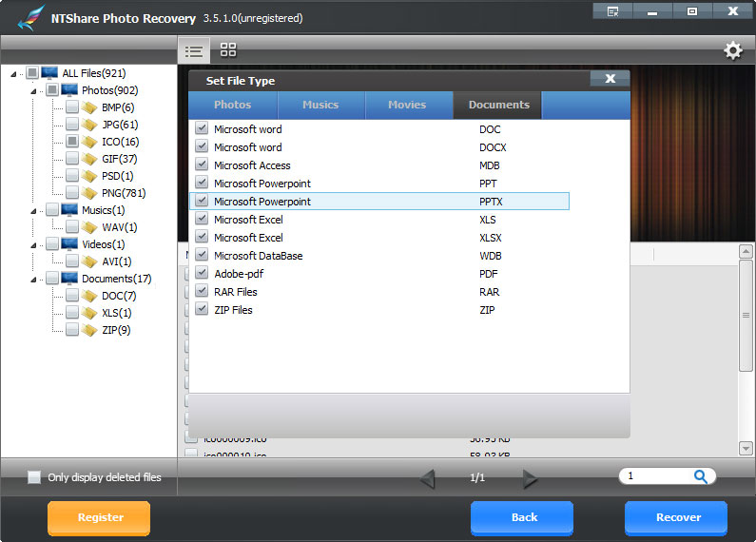Open the Musics tab

pos(321,106)
